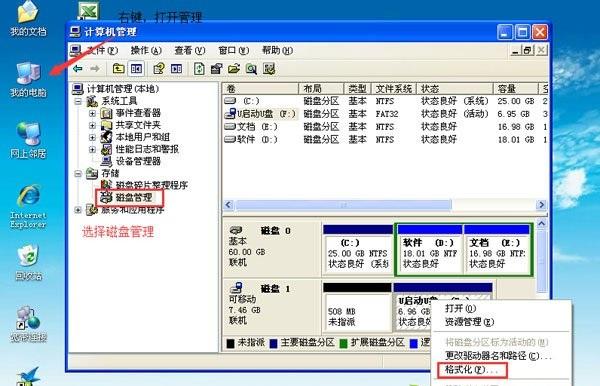Image resolution: width=600 pixels, height=386 pixels.
Task: Open the 查看(V) menu
Action: [x=190, y=50]
